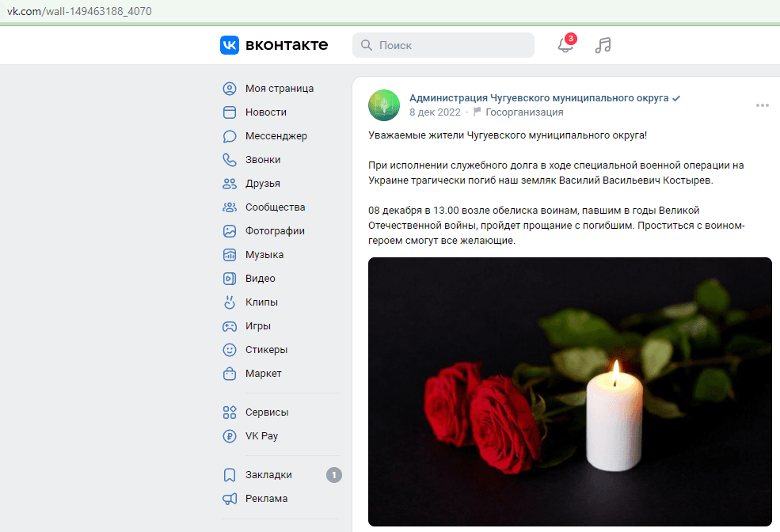Open the notifications bell
This screenshot has width=780, height=532.
pyautogui.click(x=565, y=45)
